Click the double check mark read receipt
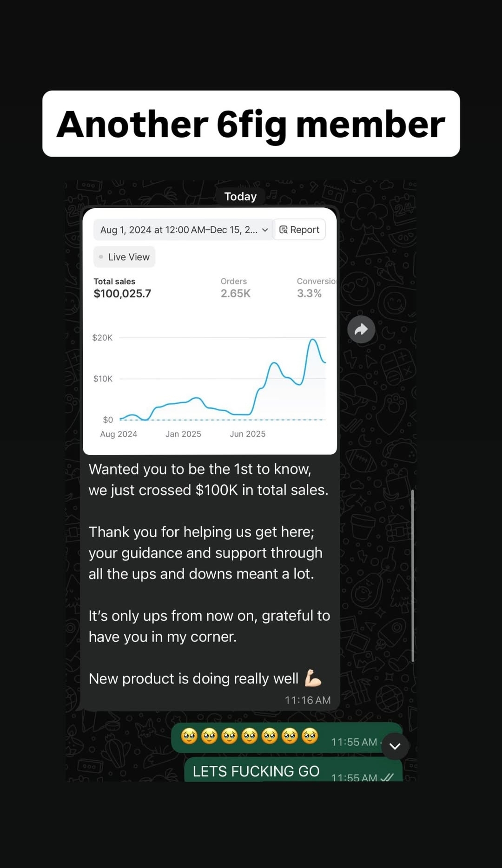502x868 pixels. pyautogui.click(x=387, y=777)
